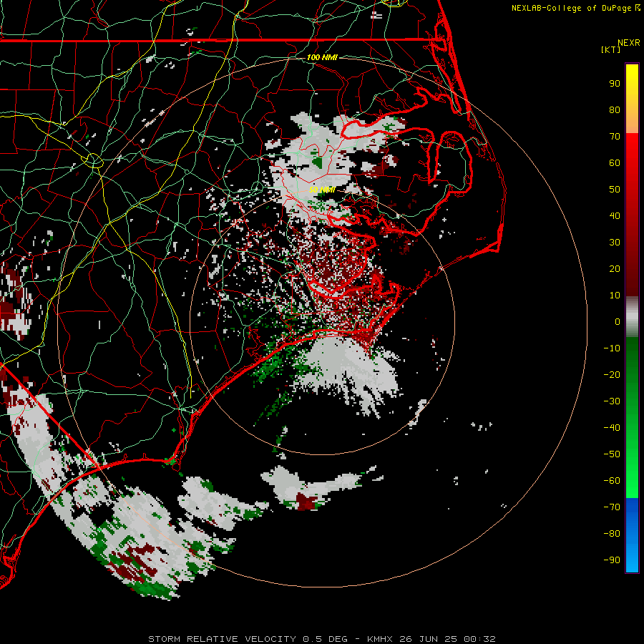644x644 pixels.
Task: Select the positive 40 knot scale label
Action: 615,215
